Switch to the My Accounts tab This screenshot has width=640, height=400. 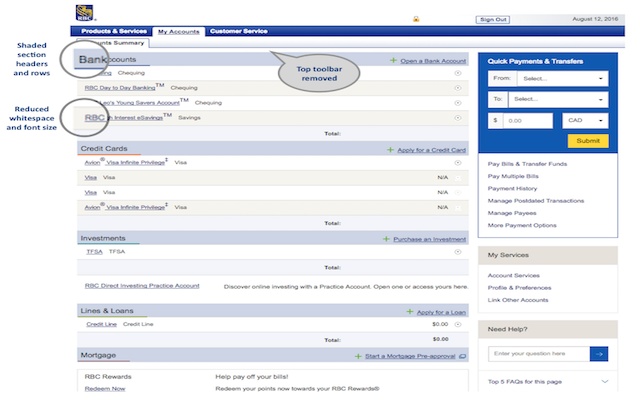(179, 31)
